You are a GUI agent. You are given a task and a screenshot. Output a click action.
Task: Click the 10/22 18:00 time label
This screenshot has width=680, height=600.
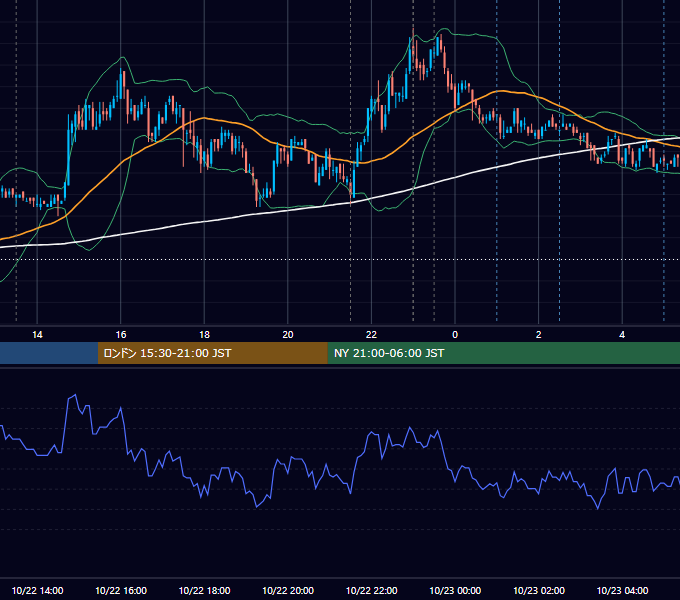tap(204, 590)
